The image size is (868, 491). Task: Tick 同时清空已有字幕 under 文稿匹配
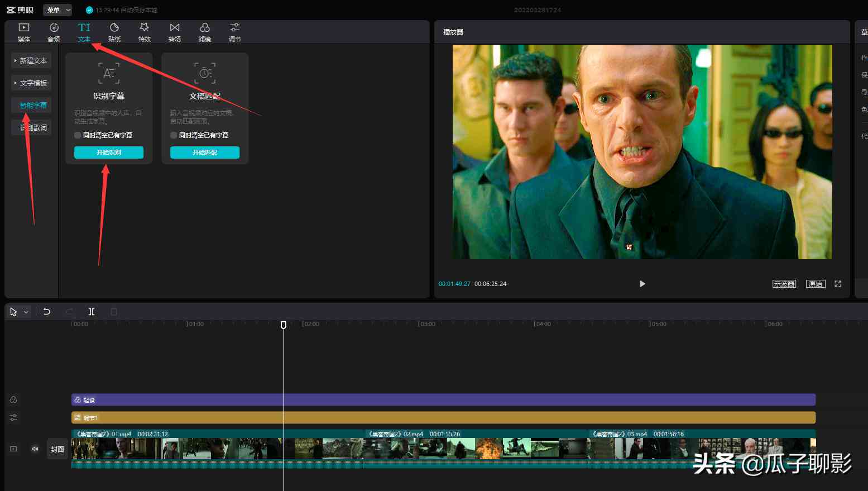[174, 135]
